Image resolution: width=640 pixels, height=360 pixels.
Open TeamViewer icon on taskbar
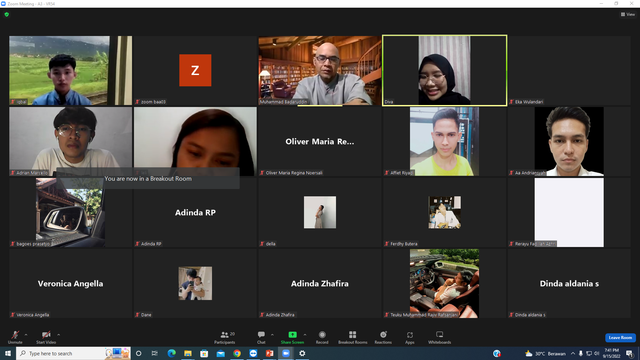tap(253, 353)
